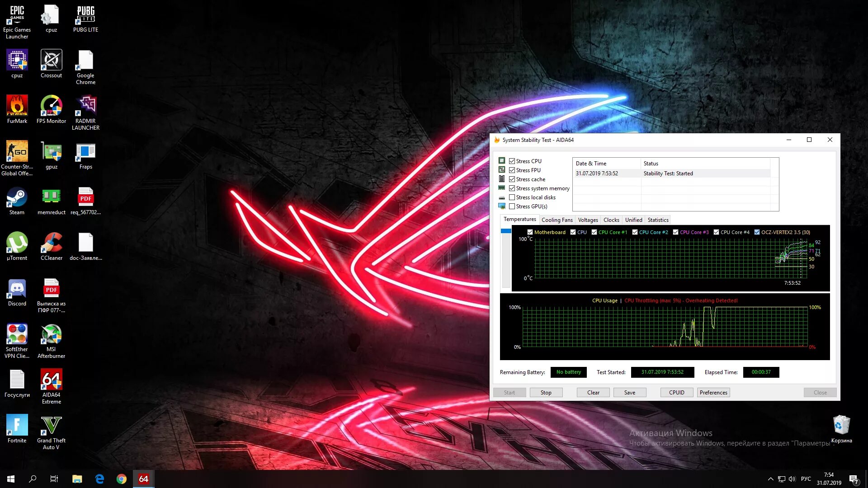Viewport: 868px width, 488px height.
Task: Expand the hidden system tray icons chevron
Action: [x=770, y=479]
